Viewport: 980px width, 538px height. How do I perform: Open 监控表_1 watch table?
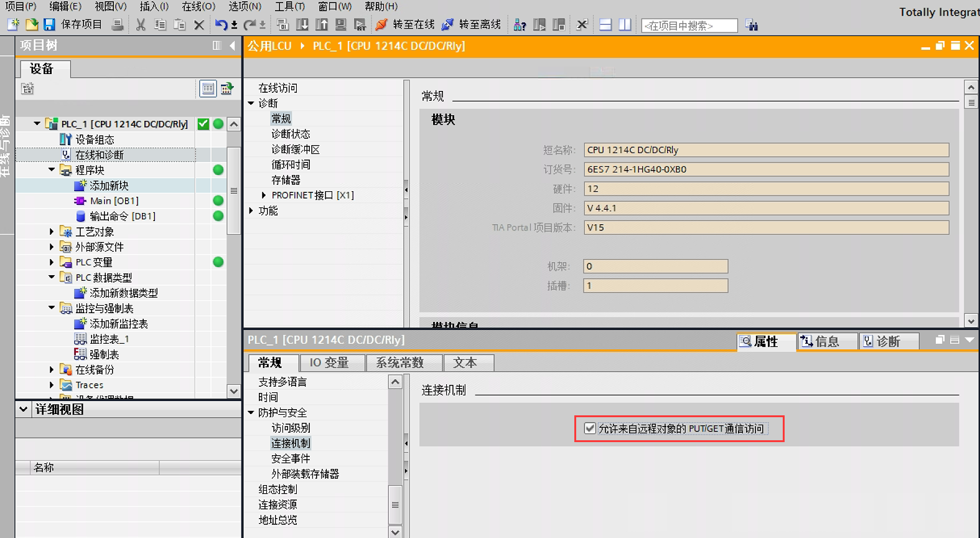[109, 339]
